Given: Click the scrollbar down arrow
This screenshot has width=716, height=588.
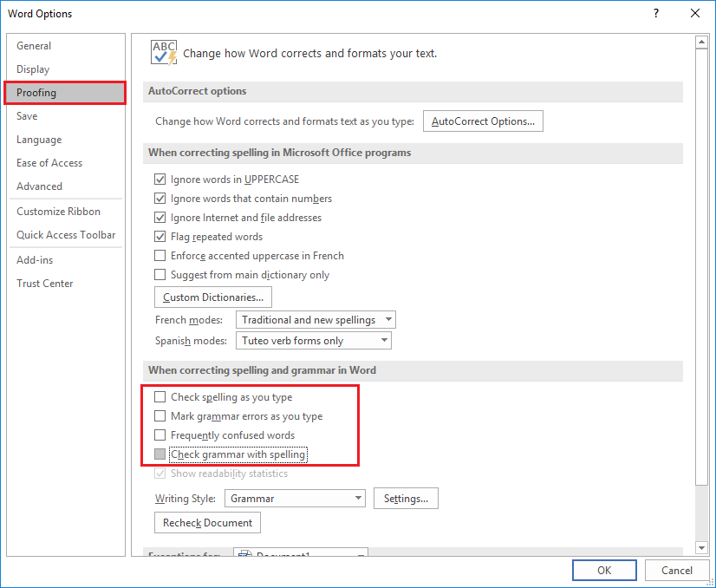Looking at the screenshot, I should [702, 547].
